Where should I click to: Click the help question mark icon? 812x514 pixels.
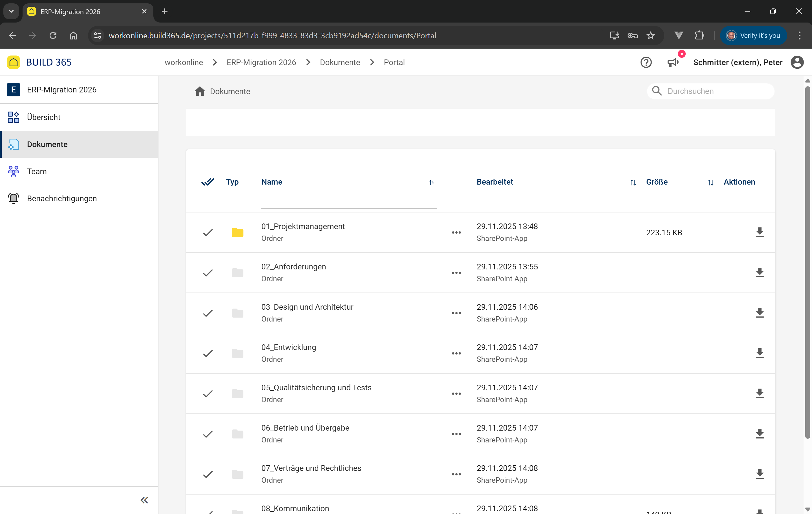click(x=646, y=62)
